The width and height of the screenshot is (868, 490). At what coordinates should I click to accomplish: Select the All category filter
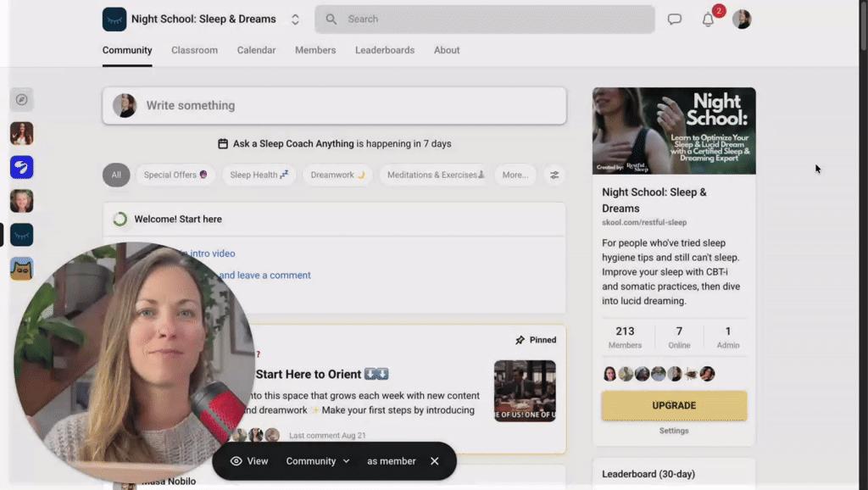click(116, 175)
